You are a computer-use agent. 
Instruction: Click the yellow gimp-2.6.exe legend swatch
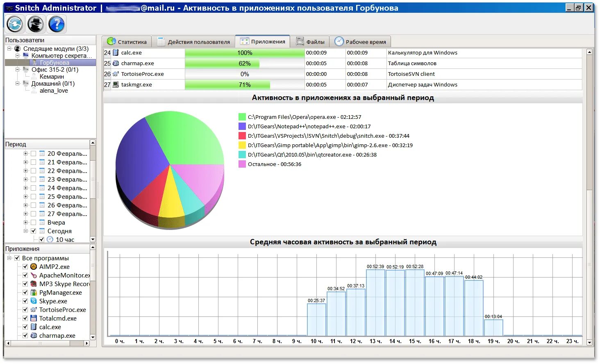click(x=242, y=145)
